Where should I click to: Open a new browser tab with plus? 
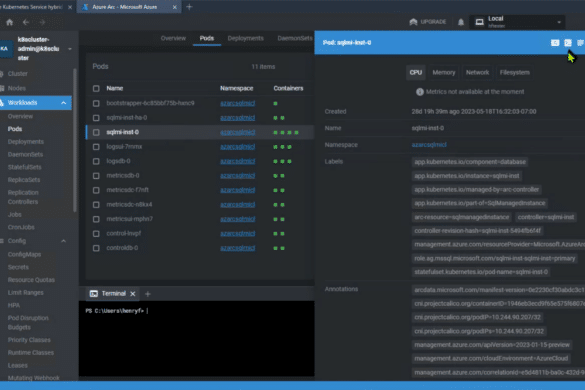pyautogui.click(x=189, y=7)
